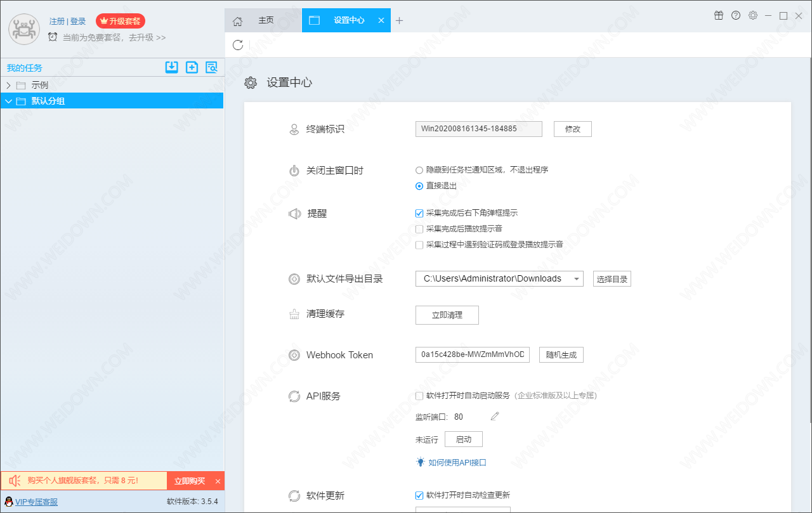
Task: Enable 验证码或登录播放提示音 checkbox
Action: click(419, 245)
